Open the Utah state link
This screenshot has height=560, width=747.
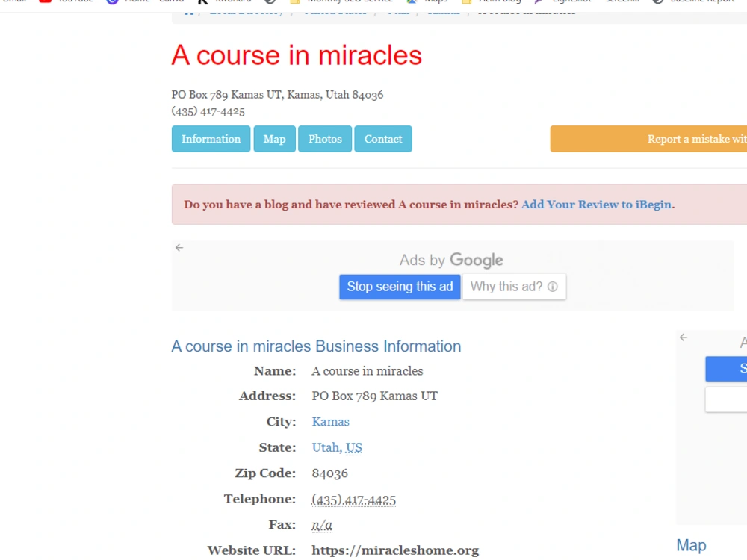click(326, 447)
